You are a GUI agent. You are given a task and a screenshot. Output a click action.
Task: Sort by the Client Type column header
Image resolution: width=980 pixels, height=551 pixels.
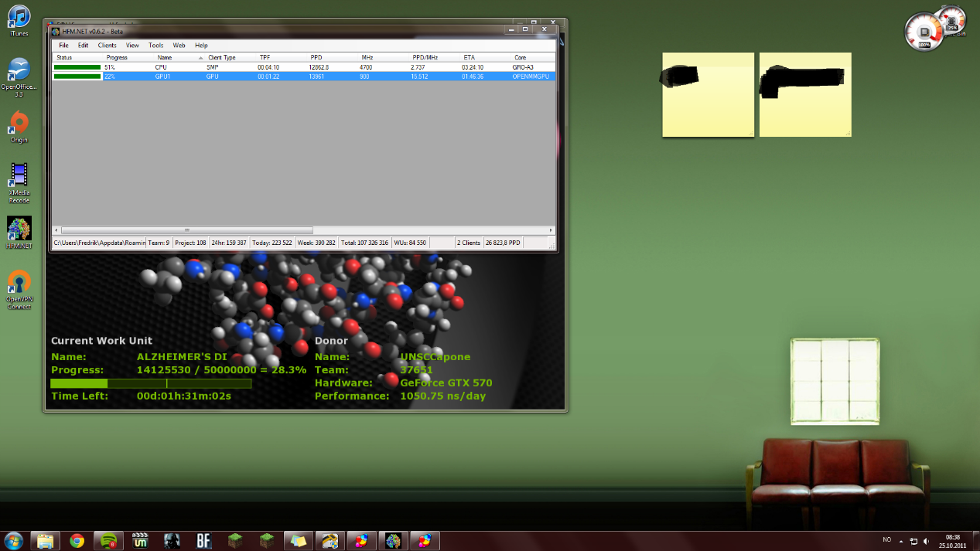222,58
